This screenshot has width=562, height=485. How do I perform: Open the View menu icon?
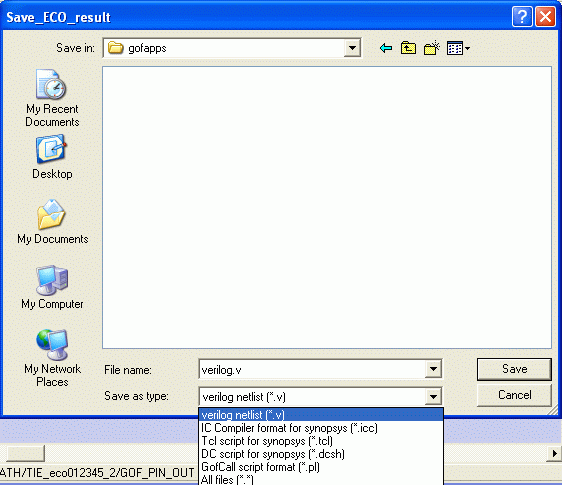458,48
